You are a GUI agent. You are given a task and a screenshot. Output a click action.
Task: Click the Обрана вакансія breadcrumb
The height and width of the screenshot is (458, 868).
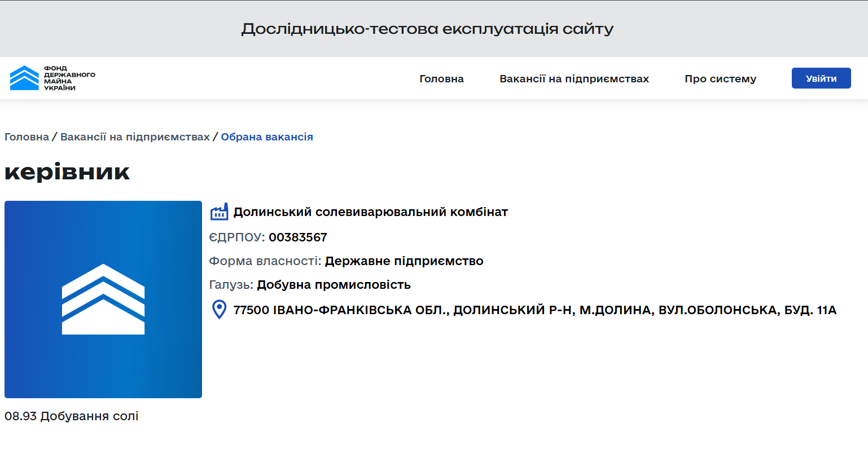(x=267, y=137)
